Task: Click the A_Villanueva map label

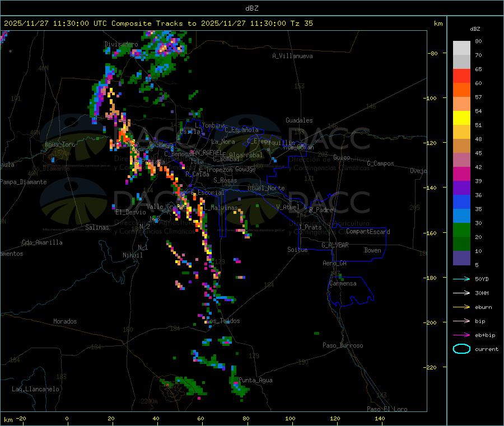Action: [292, 56]
